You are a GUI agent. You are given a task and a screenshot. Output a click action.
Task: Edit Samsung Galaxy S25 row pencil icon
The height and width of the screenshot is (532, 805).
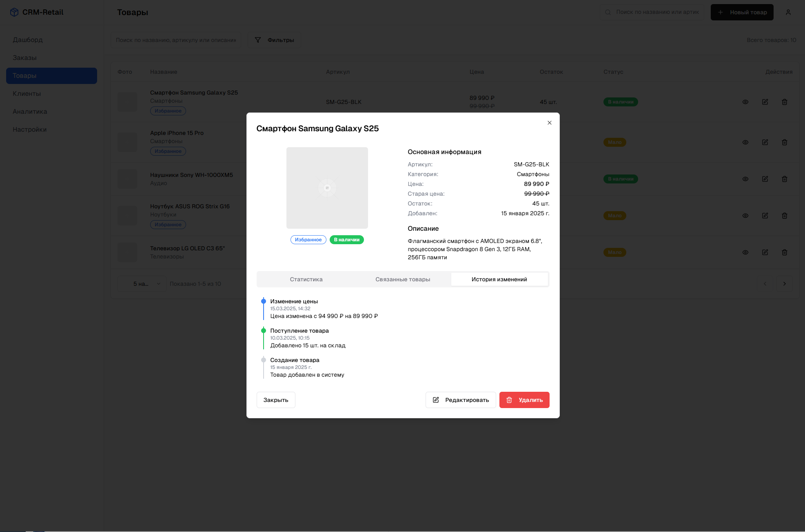click(x=765, y=102)
